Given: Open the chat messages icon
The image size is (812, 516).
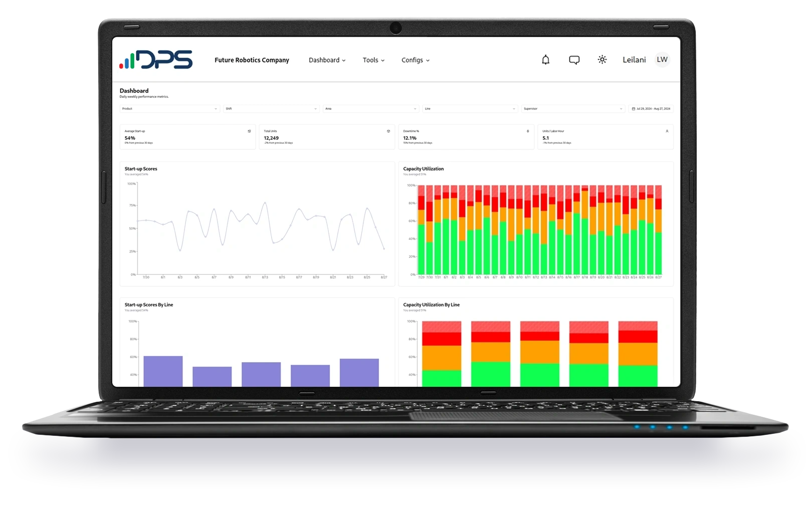Looking at the screenshot, I should [574, 60].
